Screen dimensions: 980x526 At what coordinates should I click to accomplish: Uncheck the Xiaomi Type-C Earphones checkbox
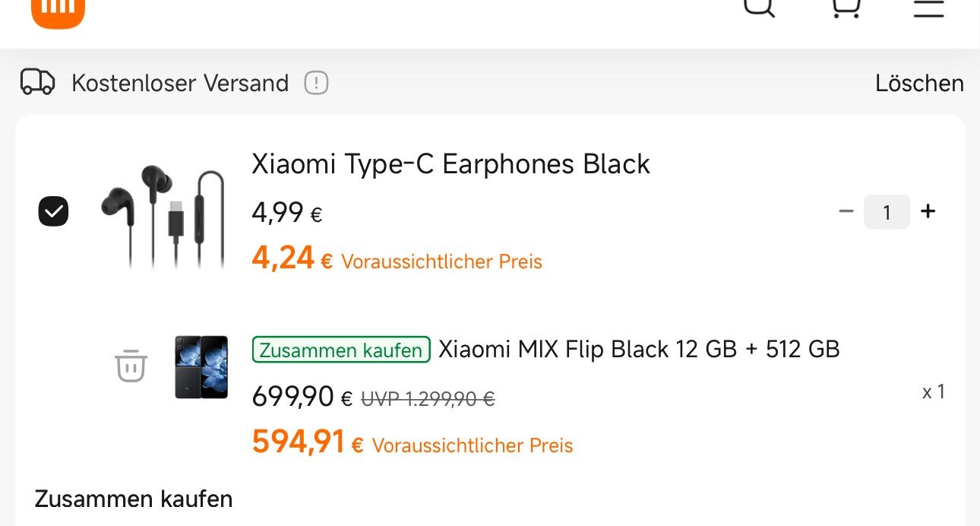click(x=53, y=211)
